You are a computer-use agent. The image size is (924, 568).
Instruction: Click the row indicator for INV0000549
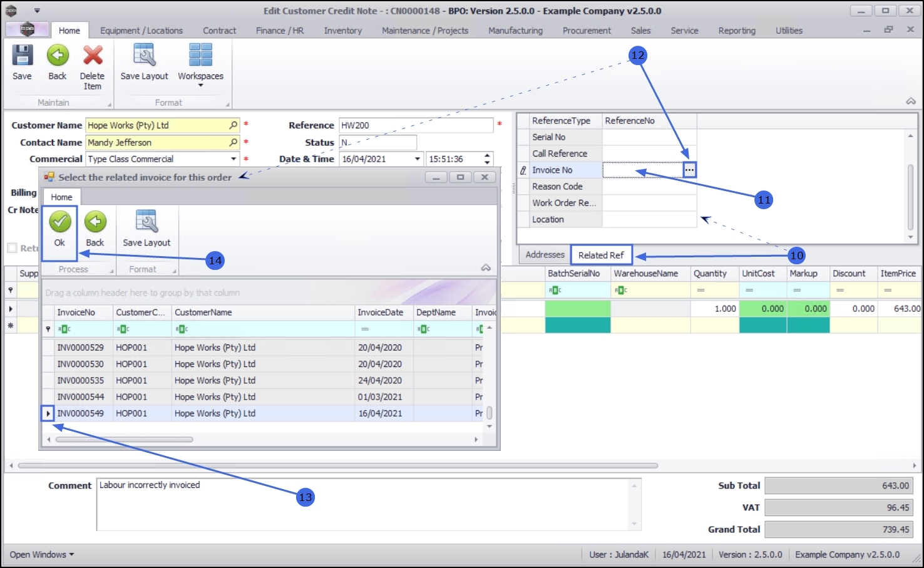click(x=48, y=413)
